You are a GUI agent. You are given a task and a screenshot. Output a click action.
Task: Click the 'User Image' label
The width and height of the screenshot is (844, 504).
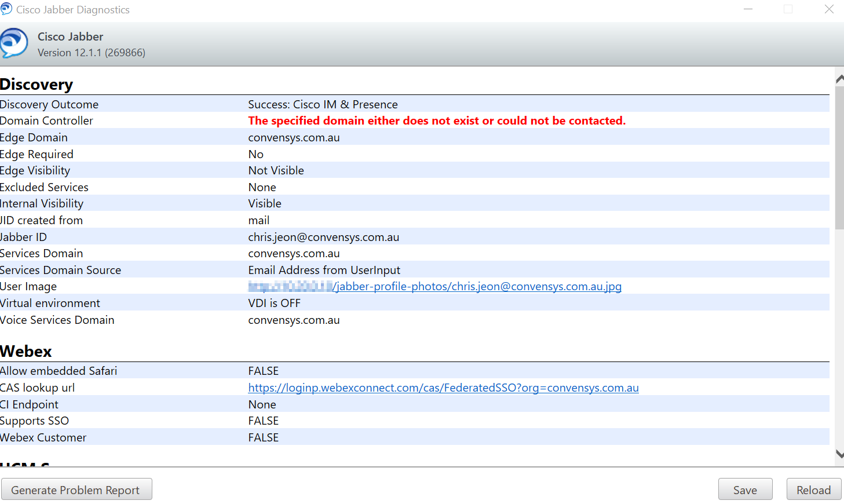point(28,286)
